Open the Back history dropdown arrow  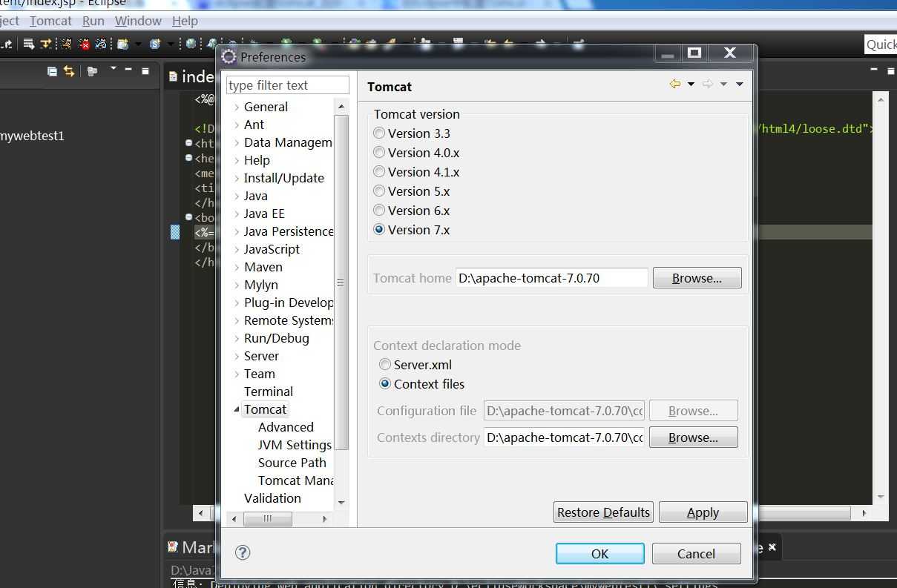click(x=691, y=85)
